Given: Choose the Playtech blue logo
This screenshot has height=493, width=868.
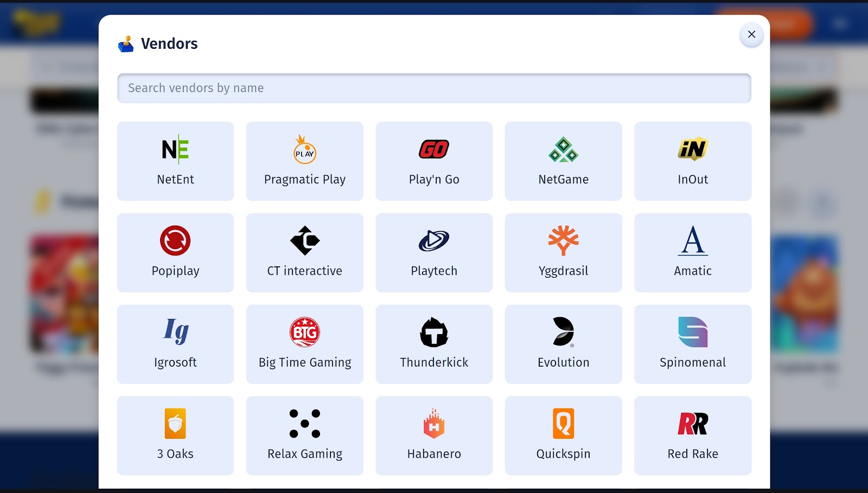Looking at the screenshot, I should [434, 240].
